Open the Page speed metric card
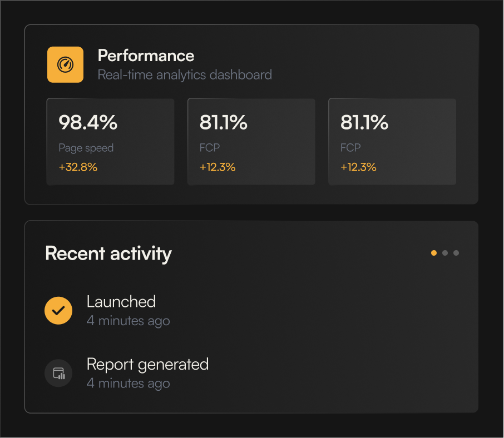504x438 pixels. coord(110,142)
